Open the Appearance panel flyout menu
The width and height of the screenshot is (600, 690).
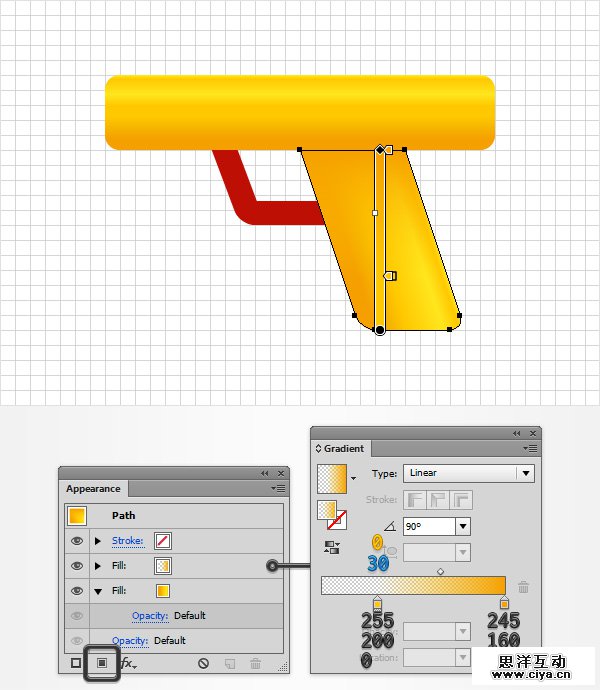coord(278,488)
